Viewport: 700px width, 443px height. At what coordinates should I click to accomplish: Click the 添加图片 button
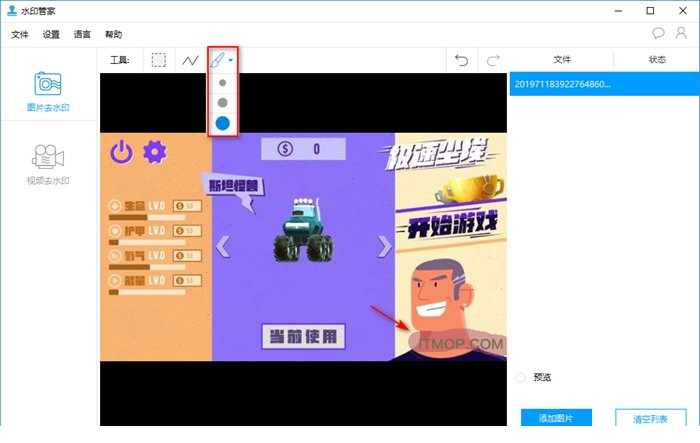tap(556, 418)
